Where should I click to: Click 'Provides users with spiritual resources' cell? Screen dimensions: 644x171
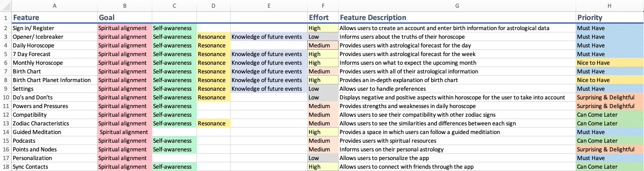click(457, 141)
